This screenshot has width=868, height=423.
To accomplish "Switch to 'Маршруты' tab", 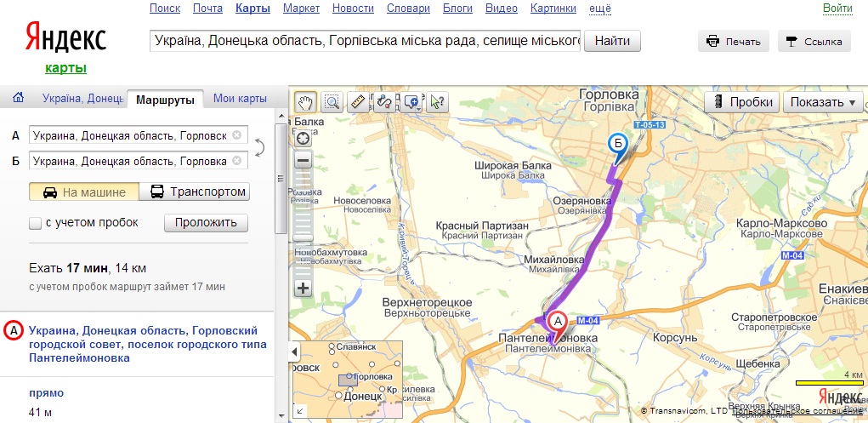I will pyautogui.click(x=165, y=100).
